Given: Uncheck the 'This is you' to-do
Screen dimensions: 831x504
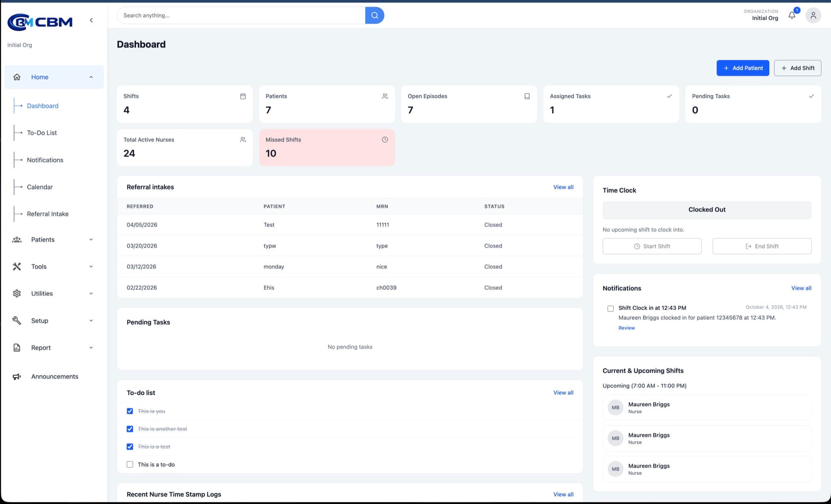Looking at the screenshot, I should coord(130,411).
